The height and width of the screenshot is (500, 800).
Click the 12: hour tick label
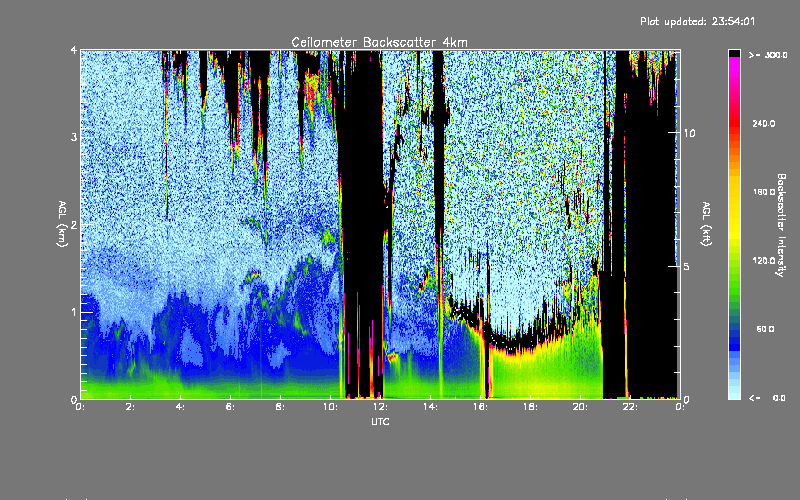pos(380,407)
